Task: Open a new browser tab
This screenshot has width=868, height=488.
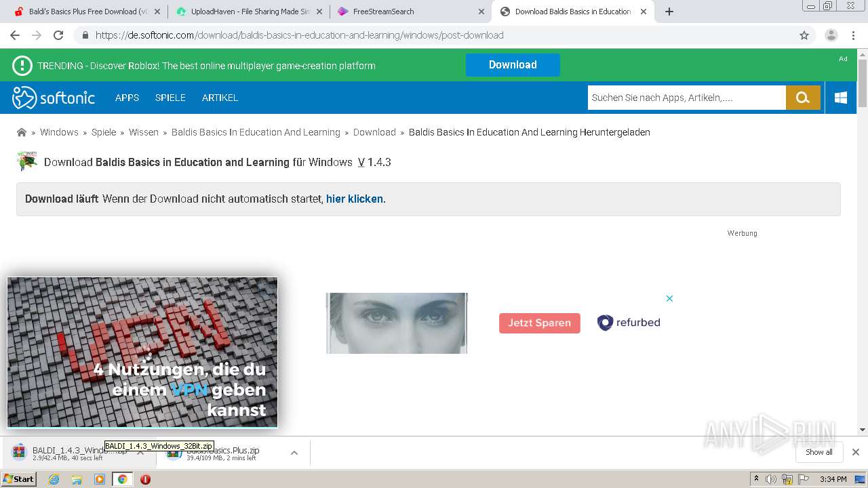Action: pos(669,12)
